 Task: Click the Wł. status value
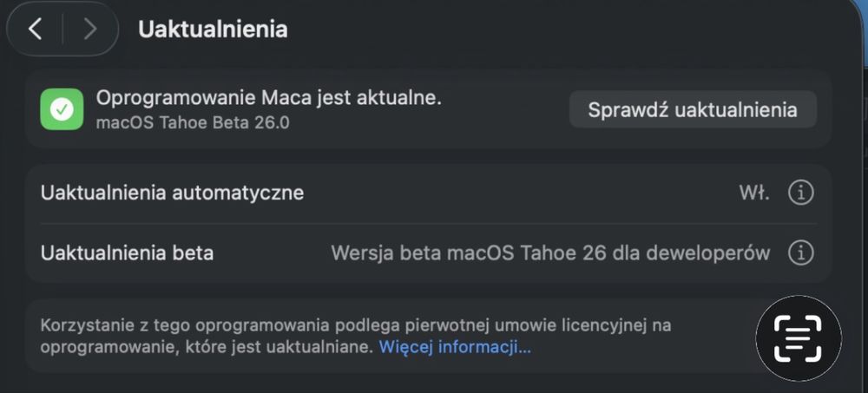[753, 193]
